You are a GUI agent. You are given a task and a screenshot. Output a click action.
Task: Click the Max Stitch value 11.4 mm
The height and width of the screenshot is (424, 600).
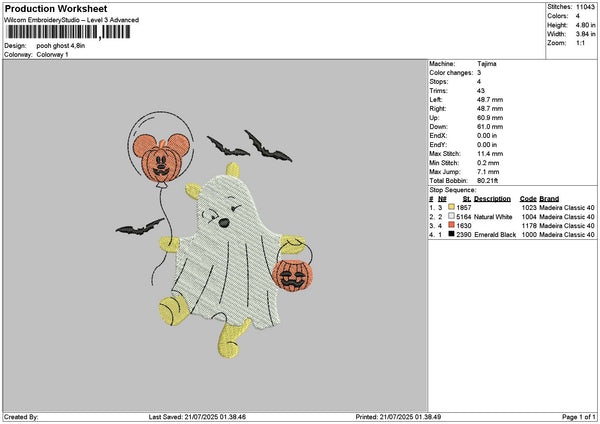pyautogui.click(x=490, y=153)
